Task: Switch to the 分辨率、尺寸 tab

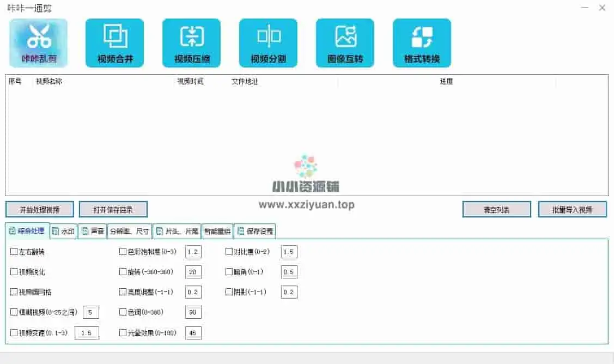Action: (x=130, y=232)
